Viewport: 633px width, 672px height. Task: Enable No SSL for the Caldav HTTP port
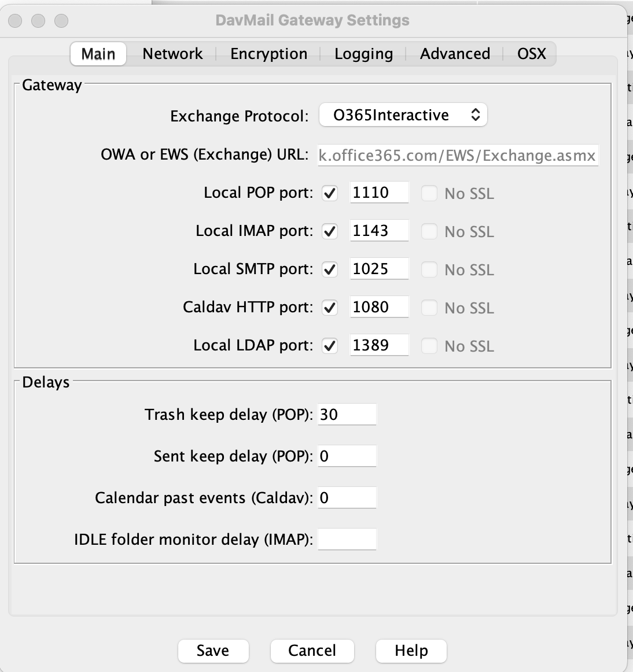[x=429, y=308]
